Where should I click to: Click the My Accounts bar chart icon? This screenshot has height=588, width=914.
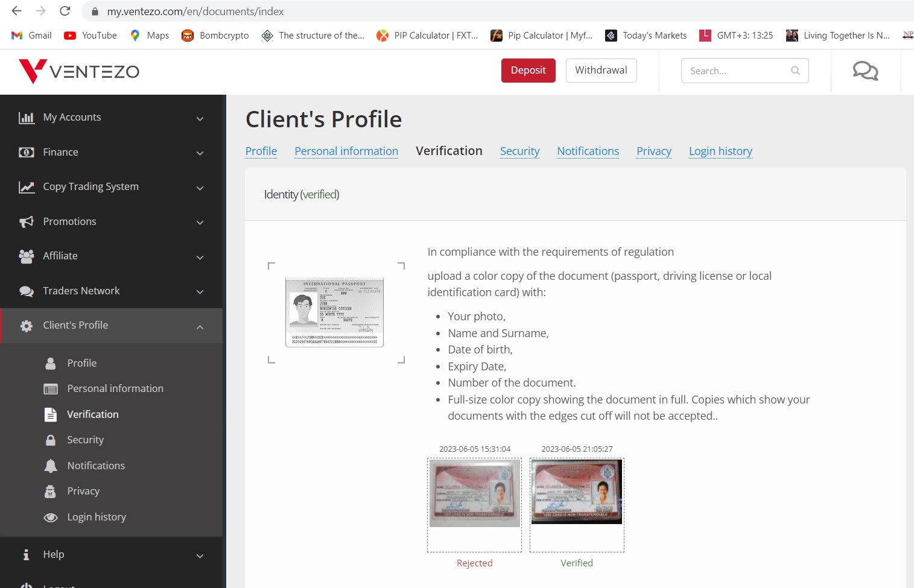pos(27,118)
